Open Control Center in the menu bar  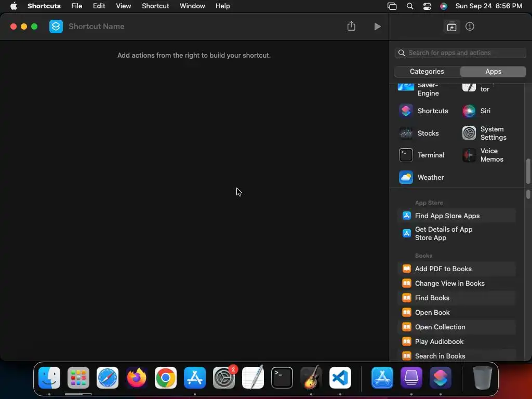pos(427,6)
